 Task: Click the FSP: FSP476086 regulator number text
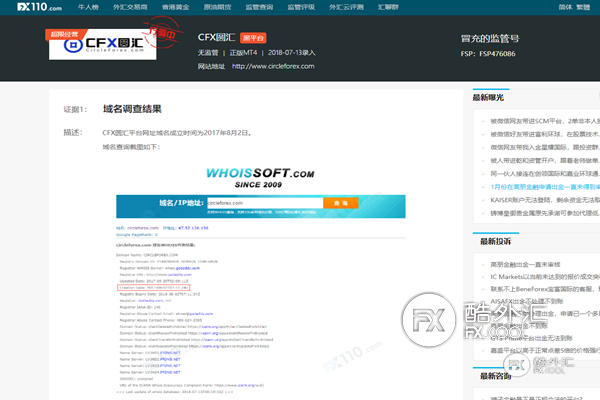[488, 54]
